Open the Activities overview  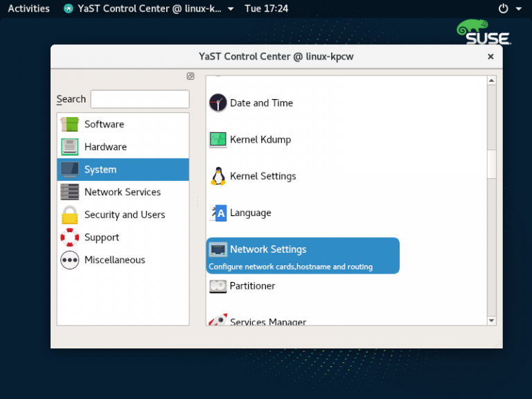[28, 8]
